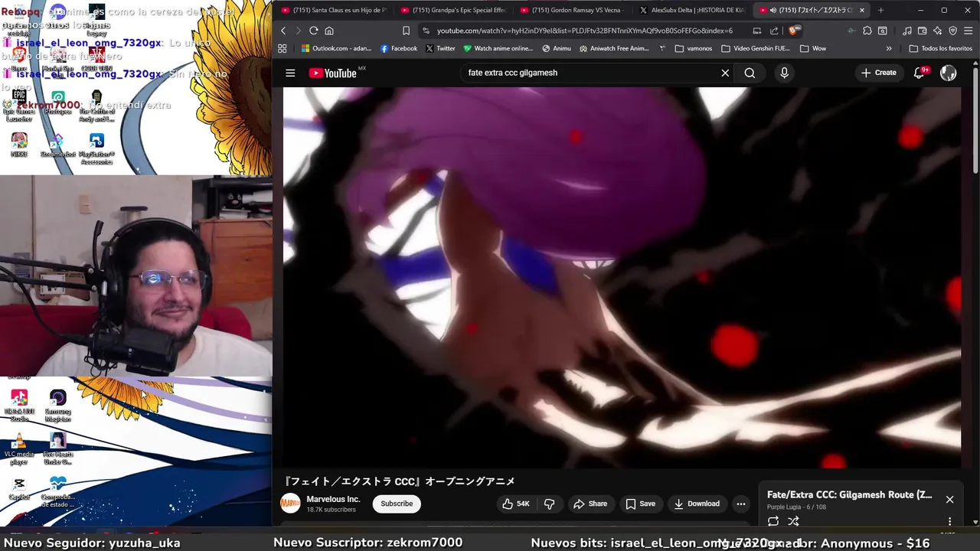Show hidden bookmarks chevron
Screen dimensions: 980x551
point(889,48)
